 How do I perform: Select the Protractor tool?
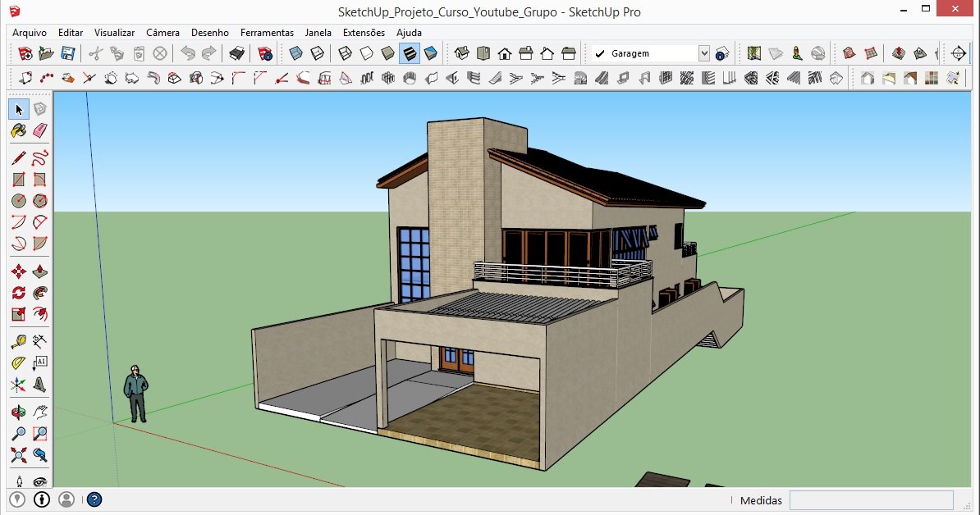pos(19,362)
